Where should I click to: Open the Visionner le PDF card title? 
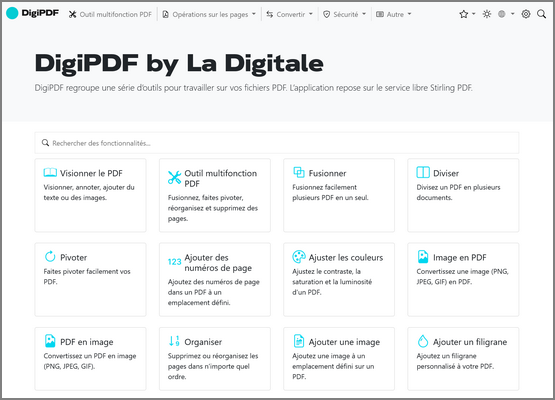pos(91,173)
